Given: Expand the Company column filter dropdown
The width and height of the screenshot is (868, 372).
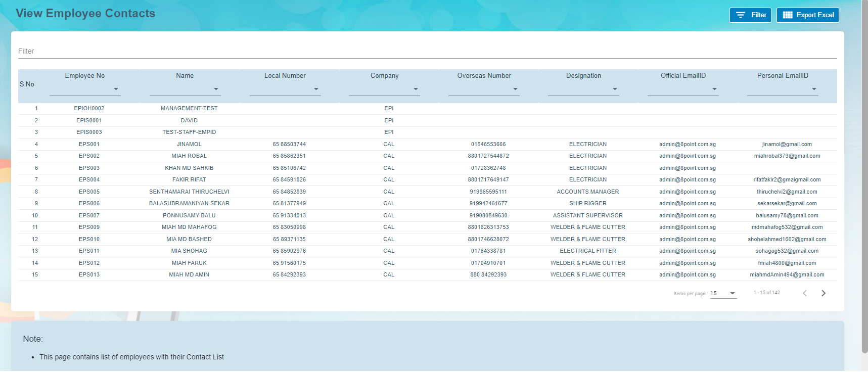Looking at the screenshot, I should [x=416, y=89].
